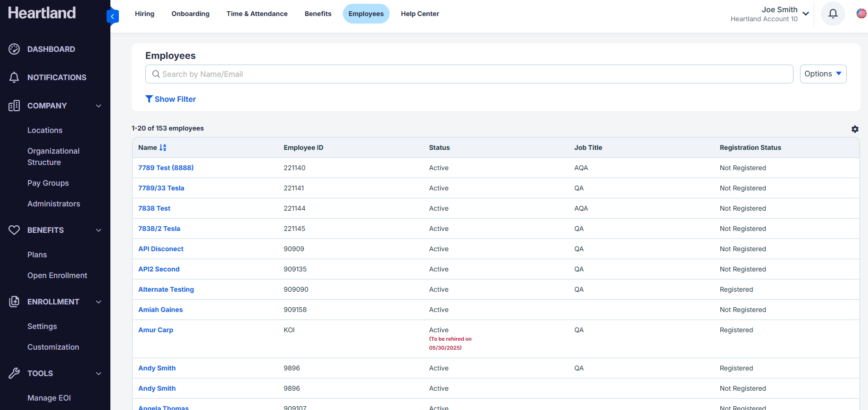
Task: Click the DASHBOARD sidebar label
Action: click(51, 49)
